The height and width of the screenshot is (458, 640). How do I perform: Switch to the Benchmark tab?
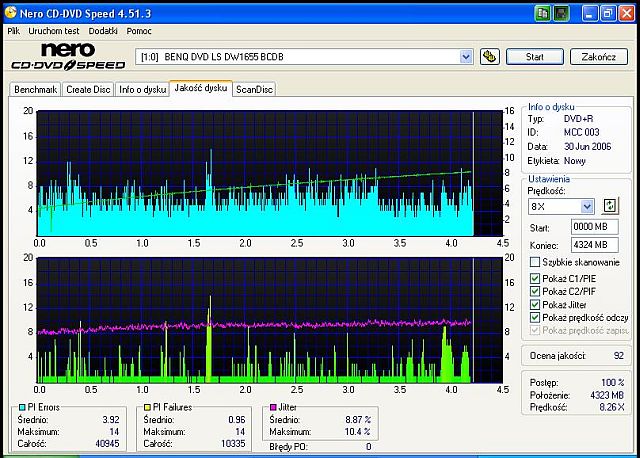35,89
